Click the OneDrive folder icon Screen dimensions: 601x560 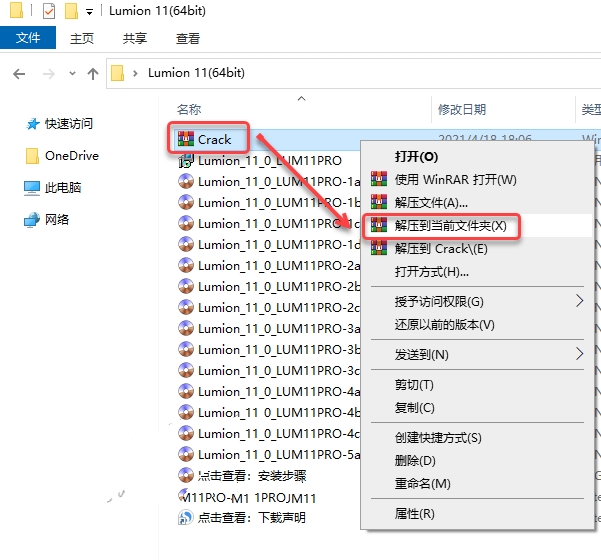point(32,156)
